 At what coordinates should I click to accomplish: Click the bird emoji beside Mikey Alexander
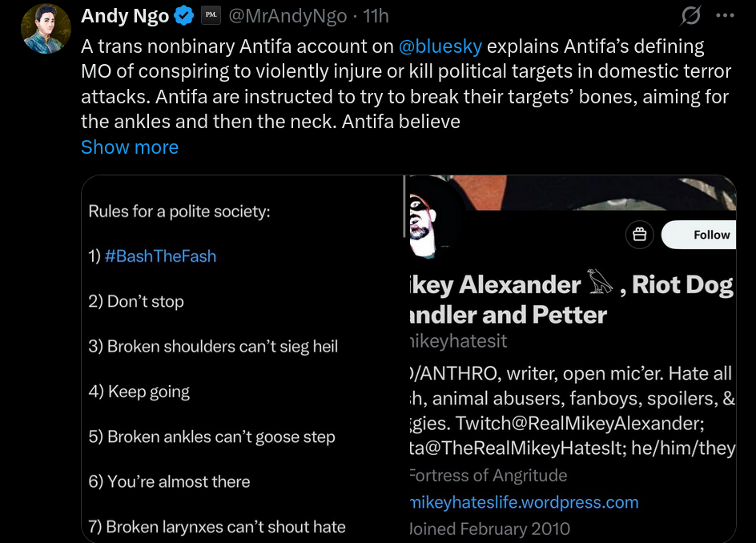[x=600, y=284]
